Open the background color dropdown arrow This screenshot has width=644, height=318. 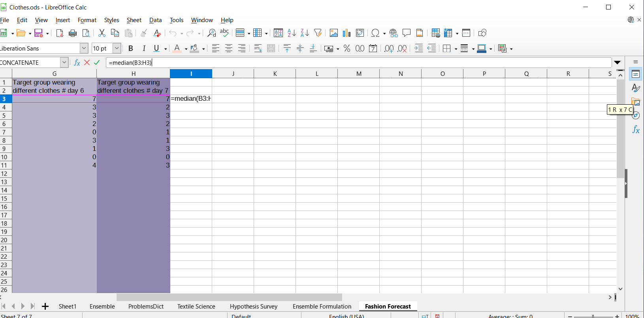coord(203,49)
